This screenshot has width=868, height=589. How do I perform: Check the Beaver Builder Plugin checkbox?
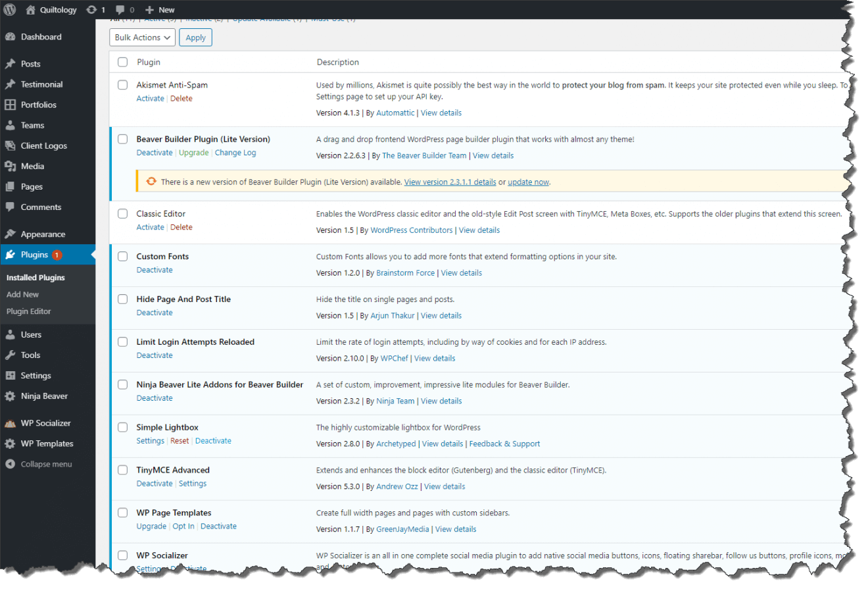[x=122, y=139]
